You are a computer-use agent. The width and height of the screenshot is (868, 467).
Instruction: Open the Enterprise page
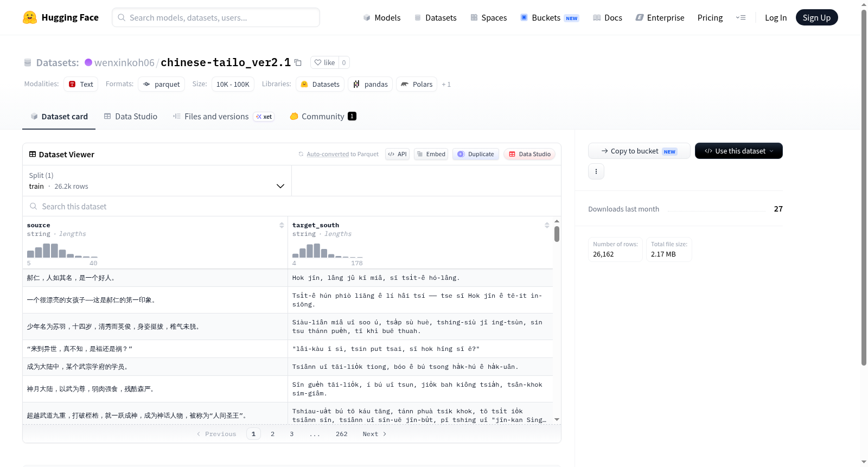point(660,17)
